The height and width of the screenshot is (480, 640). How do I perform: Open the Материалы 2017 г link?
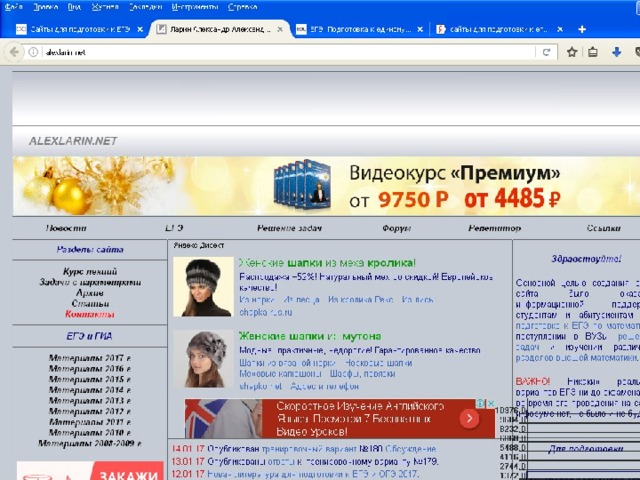pos(89,357)
